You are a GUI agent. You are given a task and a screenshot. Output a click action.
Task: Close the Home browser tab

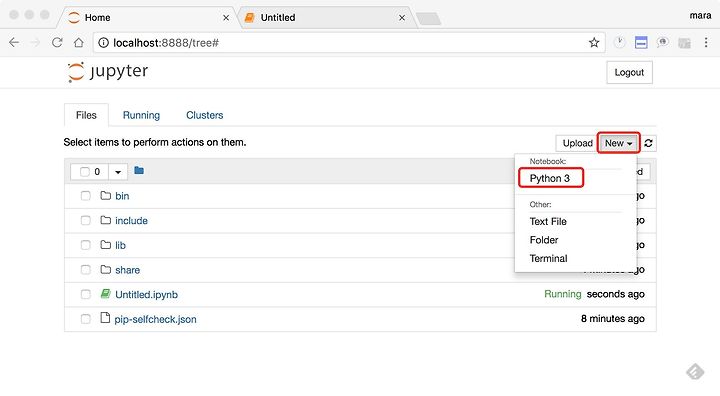226,17
